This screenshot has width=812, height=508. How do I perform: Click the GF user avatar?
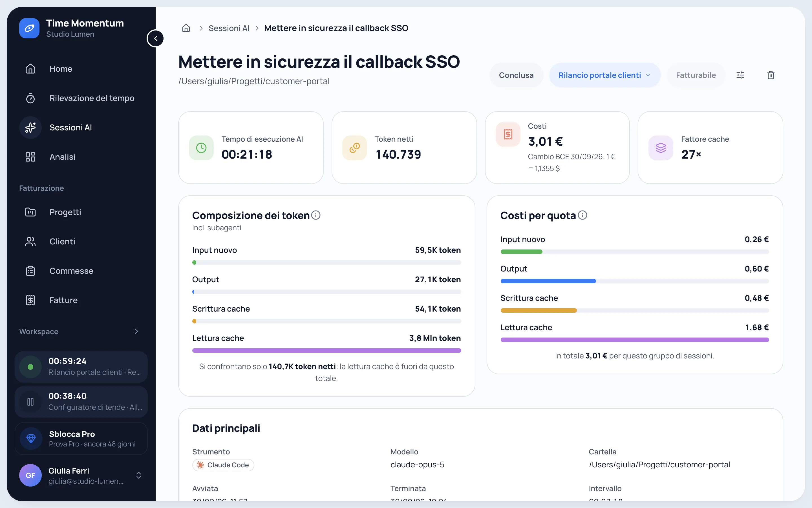point(30,476)
